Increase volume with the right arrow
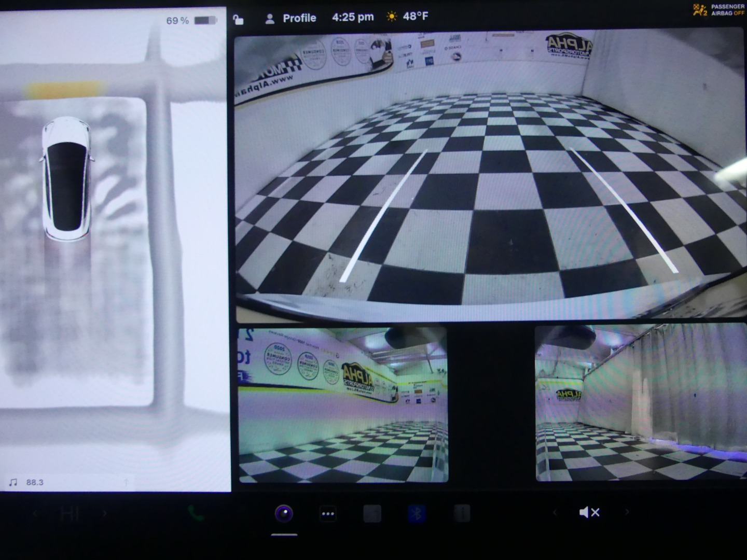The image size is (747, 560). [627, 512]
